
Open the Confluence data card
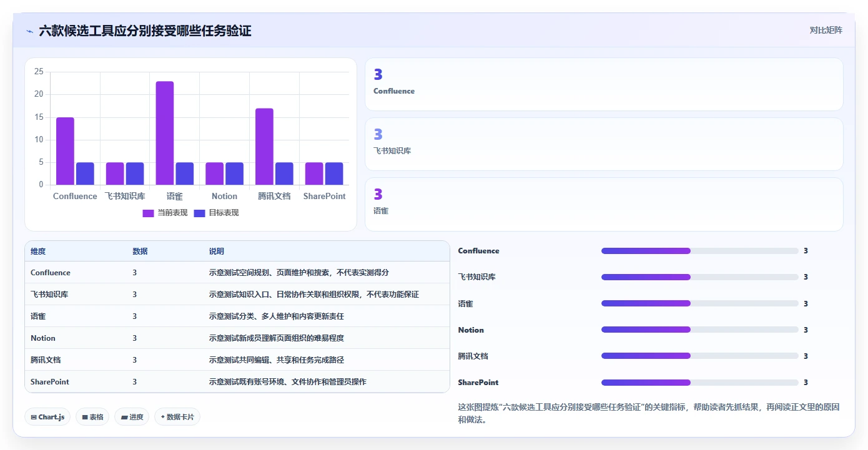coord(604,84)
